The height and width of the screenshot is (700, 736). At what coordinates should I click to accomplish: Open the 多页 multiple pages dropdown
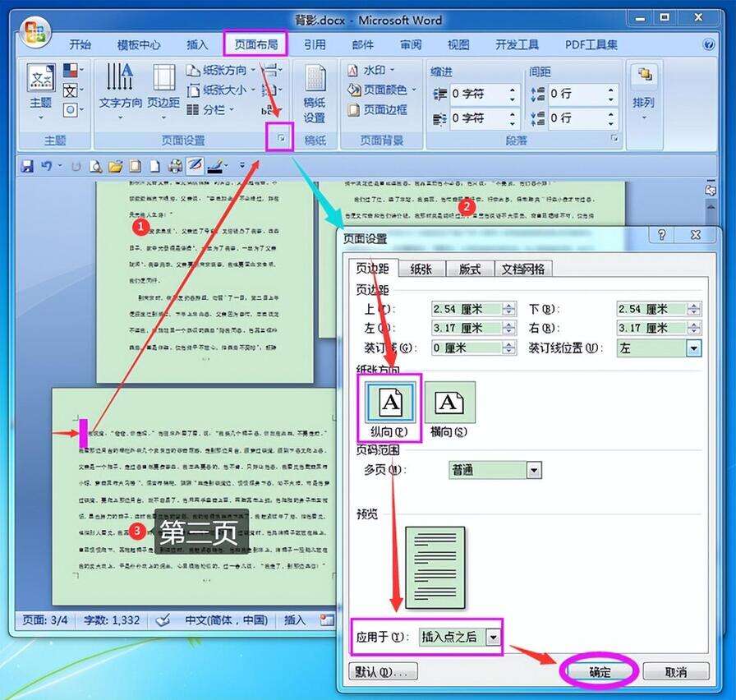[534, 470]
